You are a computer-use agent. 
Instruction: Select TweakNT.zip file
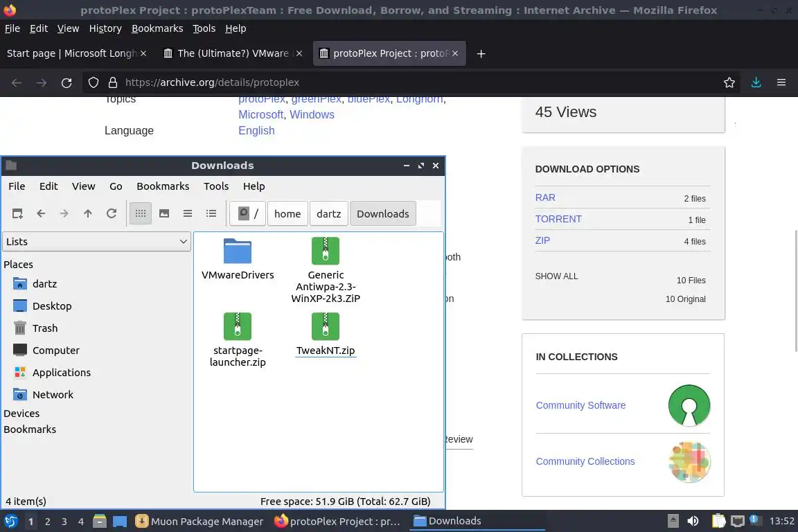click(326, 335)
